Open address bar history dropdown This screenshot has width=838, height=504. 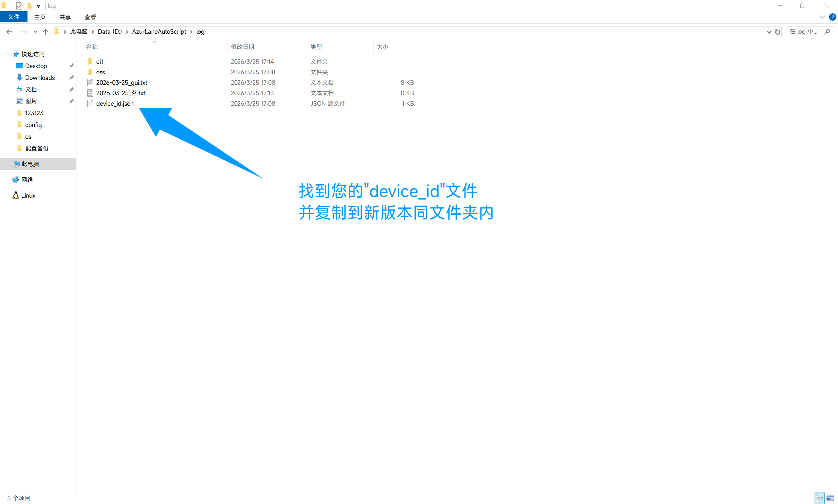[769, 32]
